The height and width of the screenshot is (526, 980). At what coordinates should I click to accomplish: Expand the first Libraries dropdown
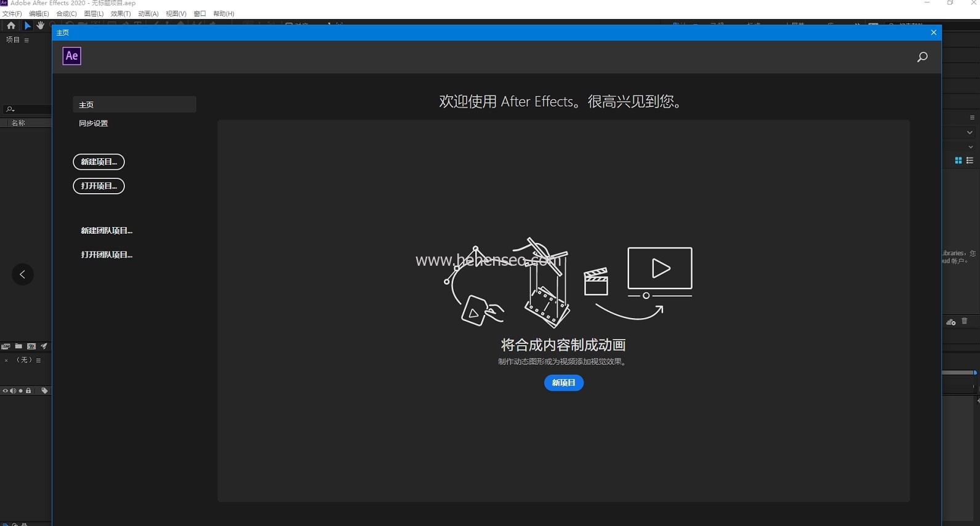(970, 132)
